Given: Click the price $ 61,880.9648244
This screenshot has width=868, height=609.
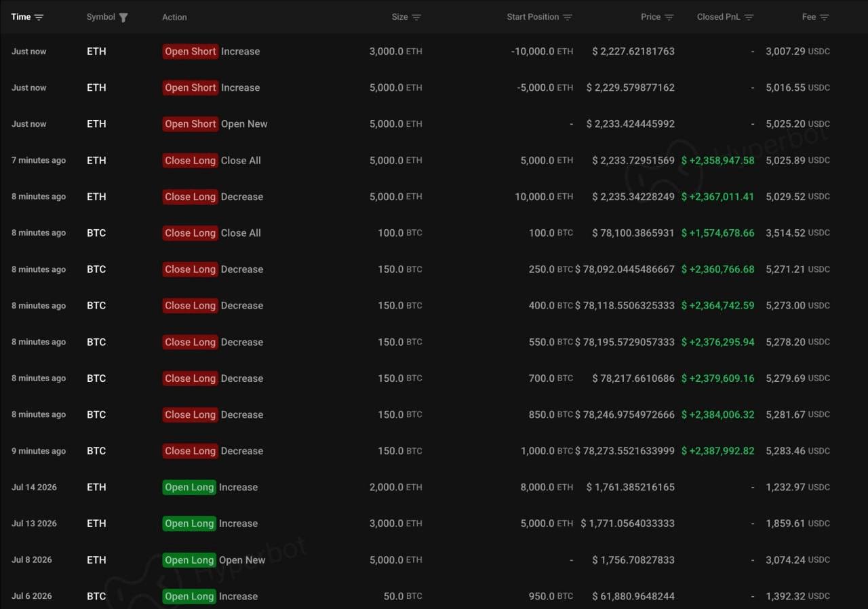Looking at the screenshot, I should coord(633,597).
